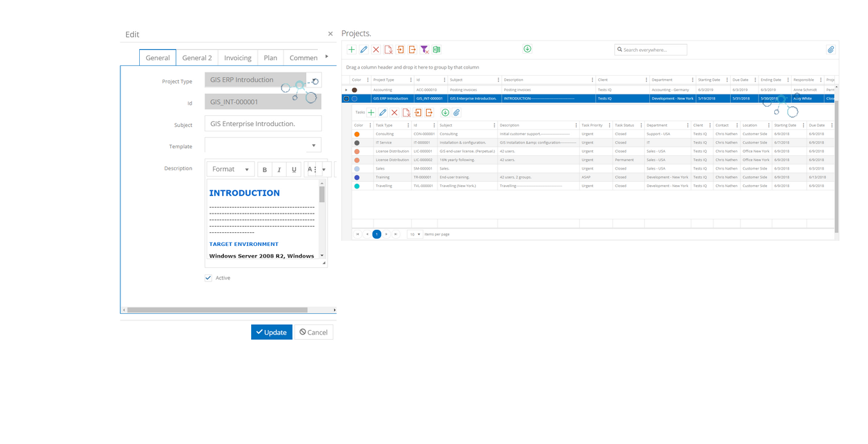Edit task with the Tasks pencil icon
The image size is (868, 444).
coord(383,113)
